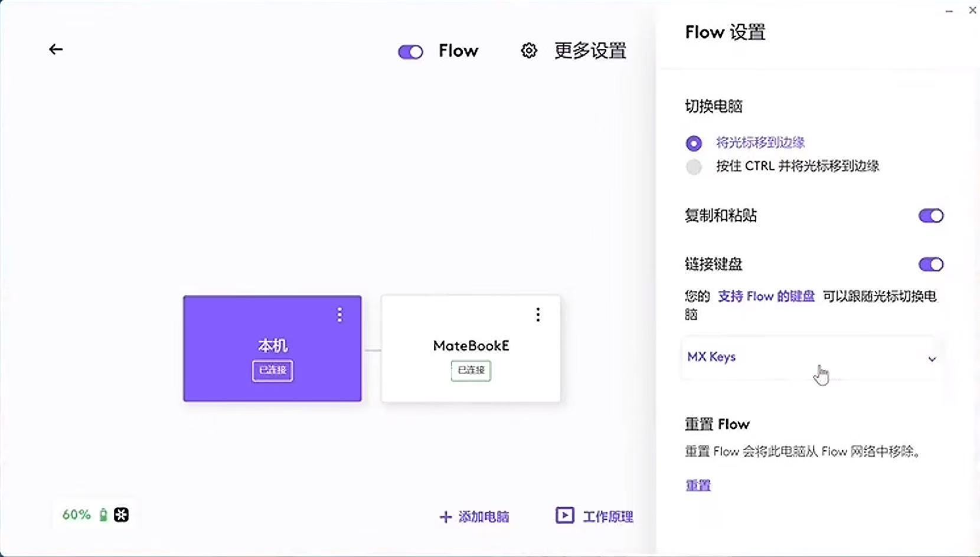Turn off the 链接键盘 toggle
The image size is (980, 557).
(x=931, y=264)
